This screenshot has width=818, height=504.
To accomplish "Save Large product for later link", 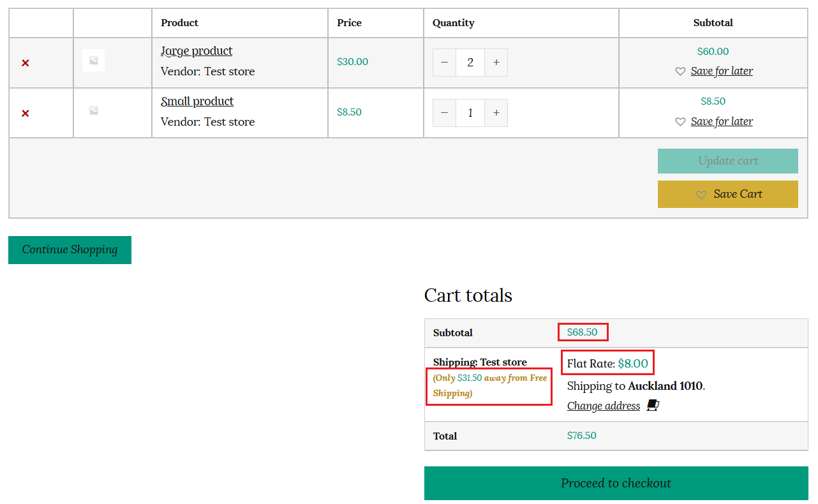I will [722, 71].
